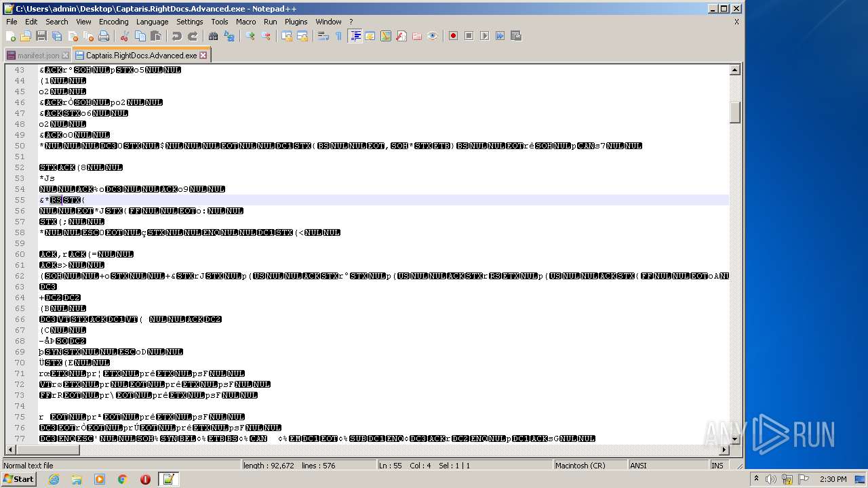This screenshot has width=868, height=488.
Task: Close the manifest.json tab
Action: (65, 56)
